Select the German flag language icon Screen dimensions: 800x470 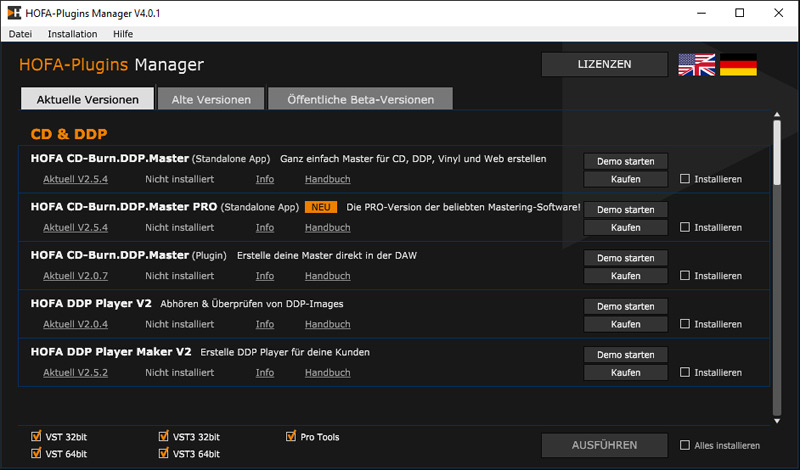pos(738,65)
